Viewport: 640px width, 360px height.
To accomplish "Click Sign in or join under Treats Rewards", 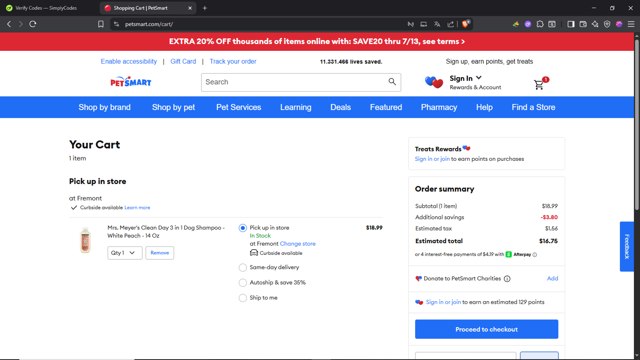I will point(432,159).
